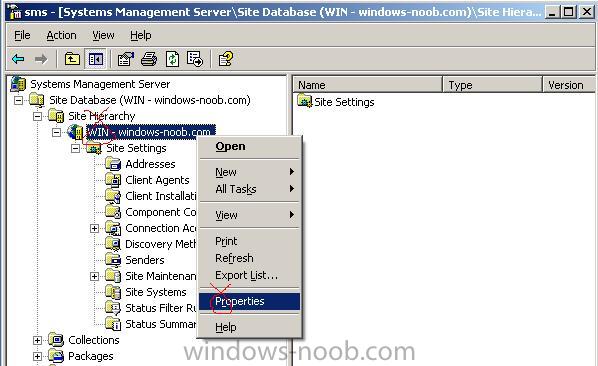Click the Site Settings icon in right pane

coord(305,101)
